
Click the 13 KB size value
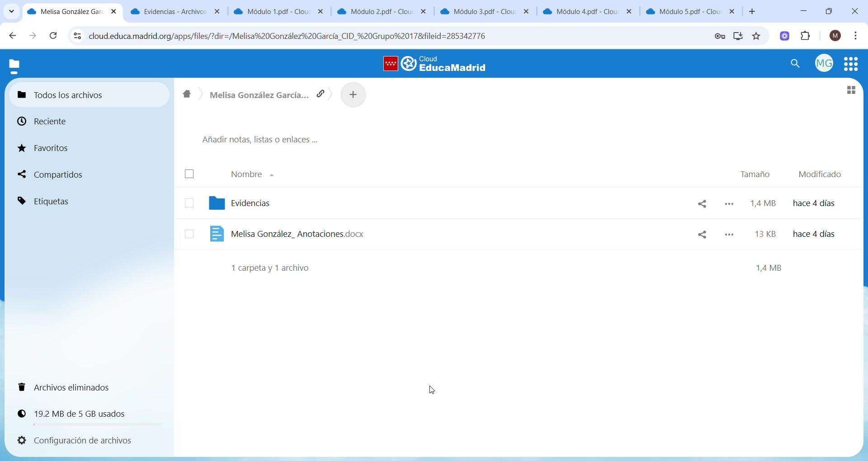[x=765, y=234]
